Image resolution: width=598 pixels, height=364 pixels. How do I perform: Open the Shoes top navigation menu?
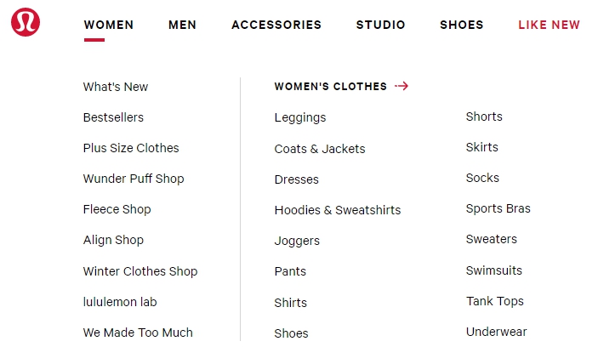(x=461, y=25)
